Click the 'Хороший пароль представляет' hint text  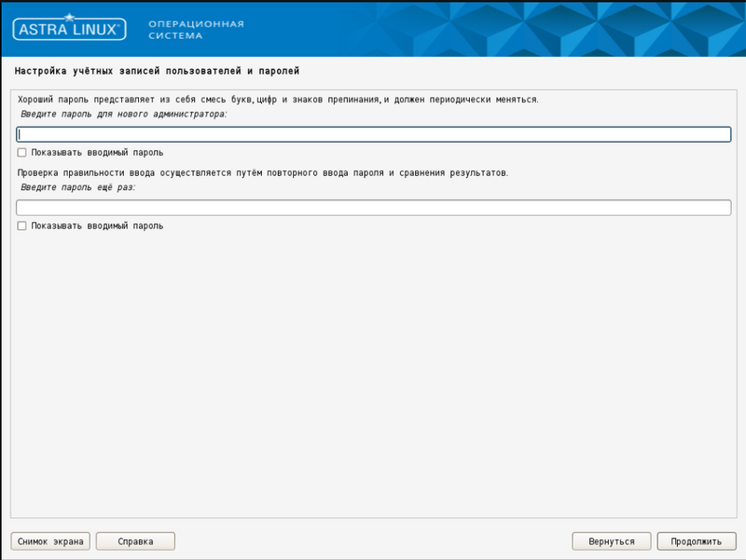[x=278, y=99]
